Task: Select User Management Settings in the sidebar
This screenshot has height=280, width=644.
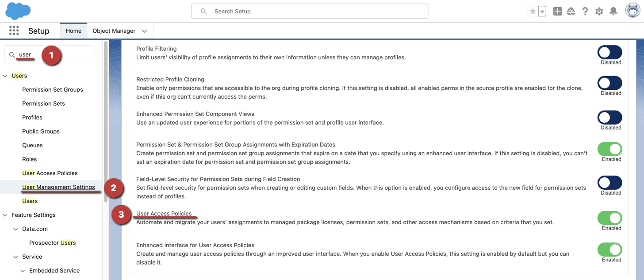Action: click(x=58, y=187)
